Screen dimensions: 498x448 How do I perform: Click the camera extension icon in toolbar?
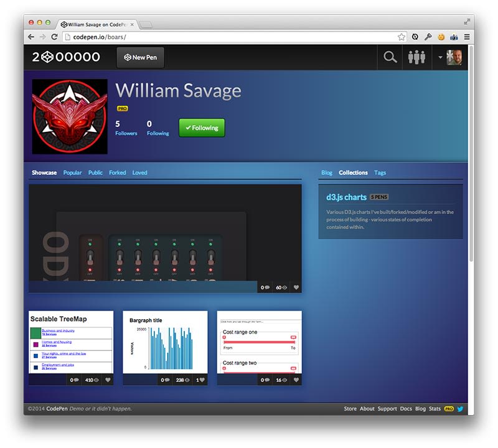pyautogui.click(x=454, y=37)
